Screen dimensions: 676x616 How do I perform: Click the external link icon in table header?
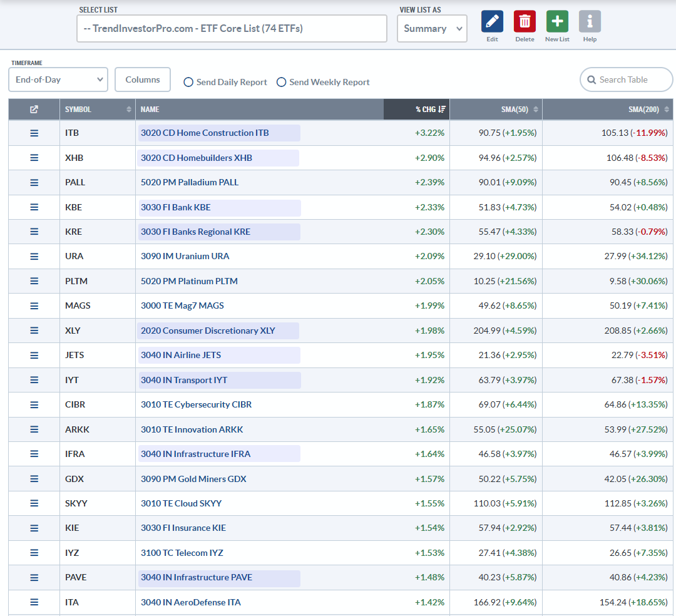pos(34,110)
